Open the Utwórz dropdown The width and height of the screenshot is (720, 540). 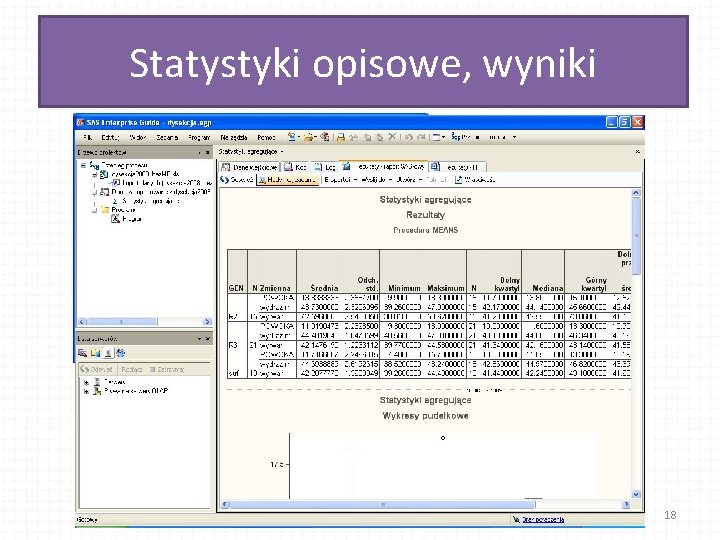(x=410, y=180)
